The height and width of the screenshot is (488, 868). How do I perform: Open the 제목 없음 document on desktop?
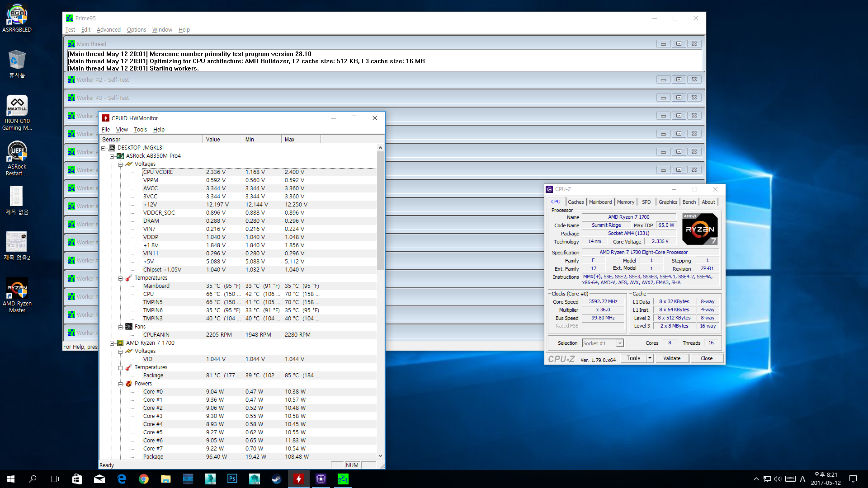17,200
